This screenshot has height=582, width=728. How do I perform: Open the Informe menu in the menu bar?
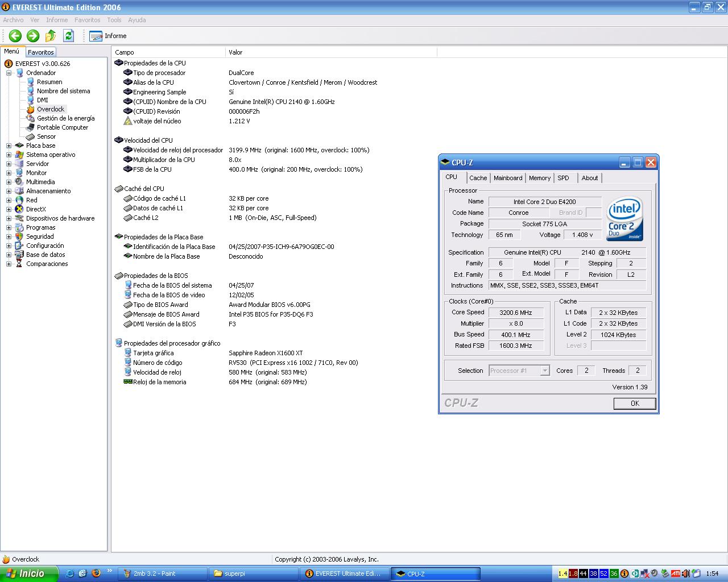(57, 20)
